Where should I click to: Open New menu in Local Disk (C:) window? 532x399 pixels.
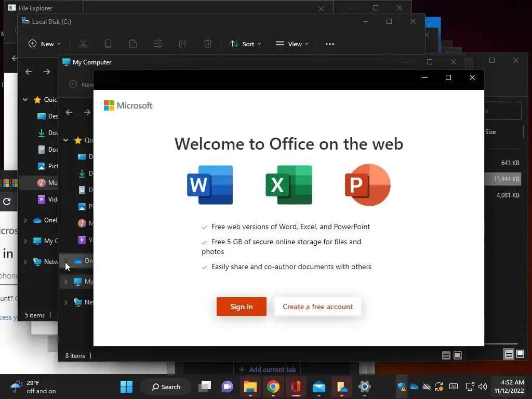45,44
